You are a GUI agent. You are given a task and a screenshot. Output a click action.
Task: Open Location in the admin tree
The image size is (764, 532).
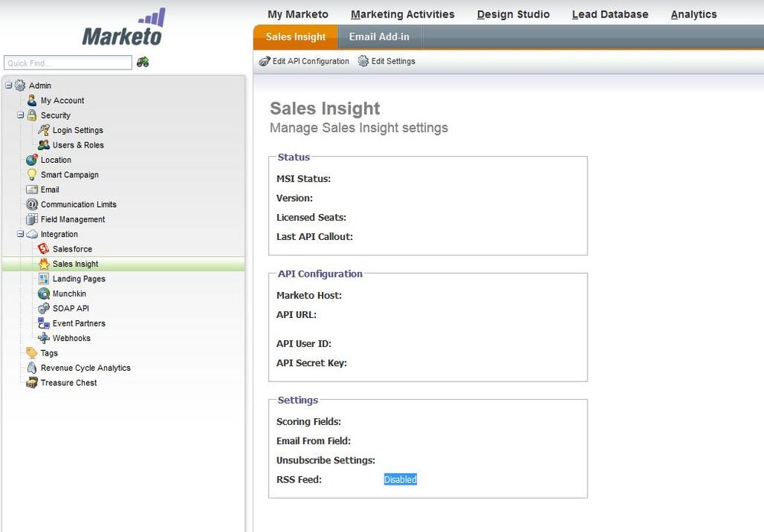(56, 160)
